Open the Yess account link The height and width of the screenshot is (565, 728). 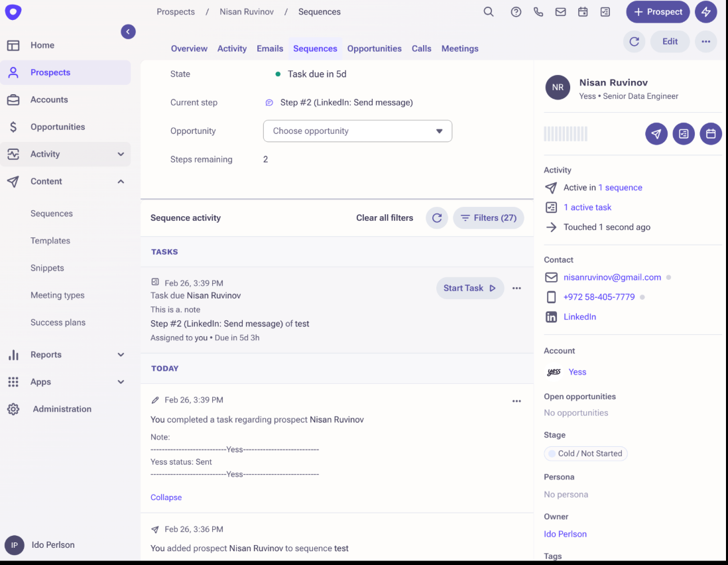click(x=577, y=372)
